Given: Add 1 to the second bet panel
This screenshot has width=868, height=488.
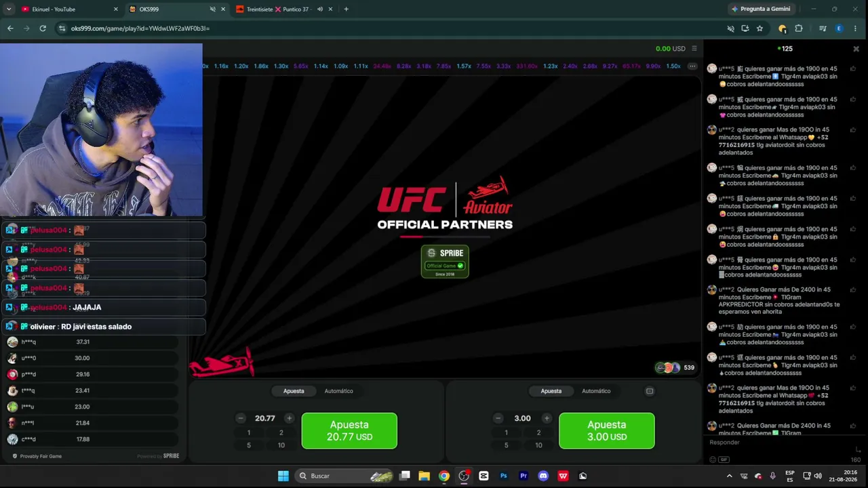Looking at the screenshot, I should [x=507, y=432].
